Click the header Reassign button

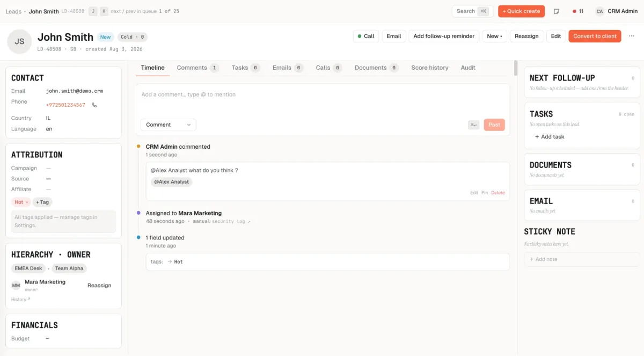[x=526, y=36]
